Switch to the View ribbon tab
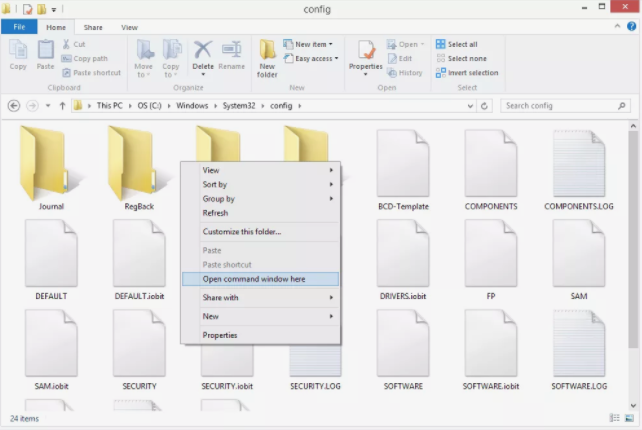The height and width of the screenshot is (430, 642). (x=129, y=27)
